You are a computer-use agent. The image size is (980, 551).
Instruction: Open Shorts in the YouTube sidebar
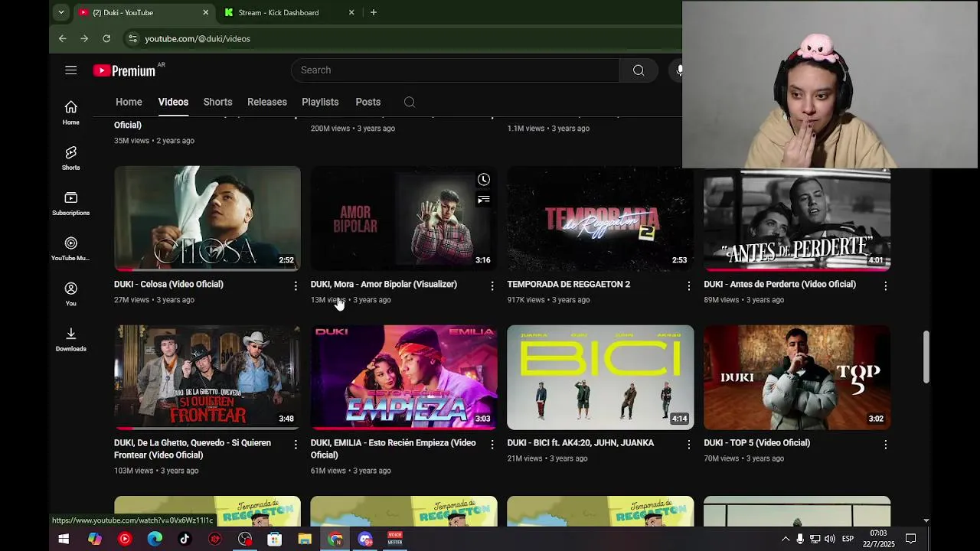(x=70, y=158)
